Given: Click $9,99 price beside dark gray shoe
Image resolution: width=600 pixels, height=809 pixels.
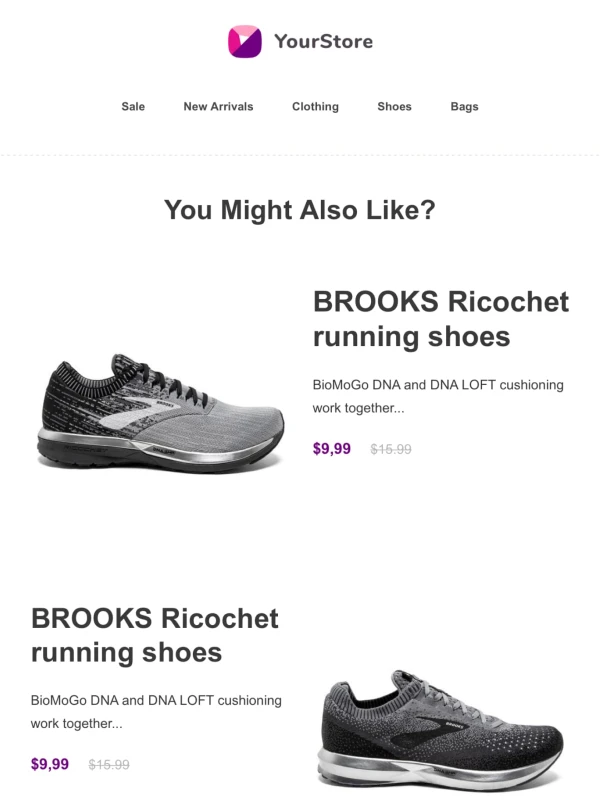Looking at the screenshot, I should pos(50,765).
